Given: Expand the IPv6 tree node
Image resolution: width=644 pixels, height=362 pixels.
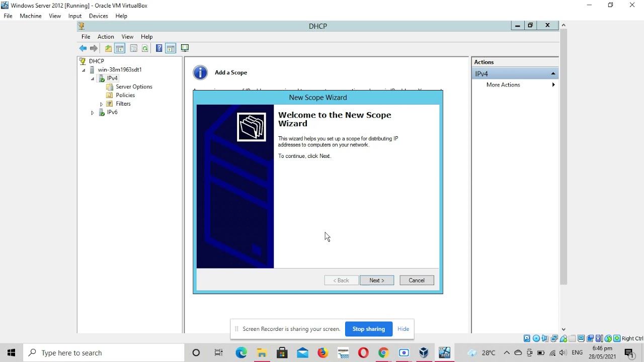Looking at the screenshot, I should tap(93, 113).
